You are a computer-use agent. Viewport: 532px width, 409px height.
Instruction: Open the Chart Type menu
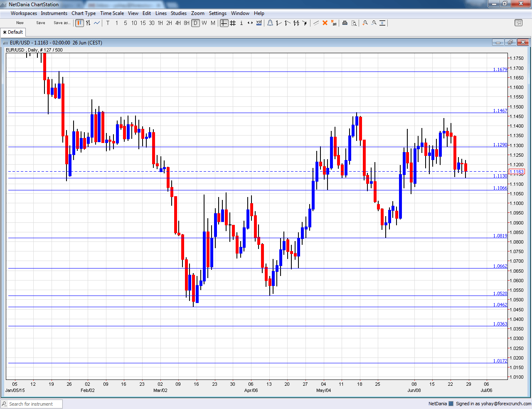pyautogui.click(x=84, y=13)
